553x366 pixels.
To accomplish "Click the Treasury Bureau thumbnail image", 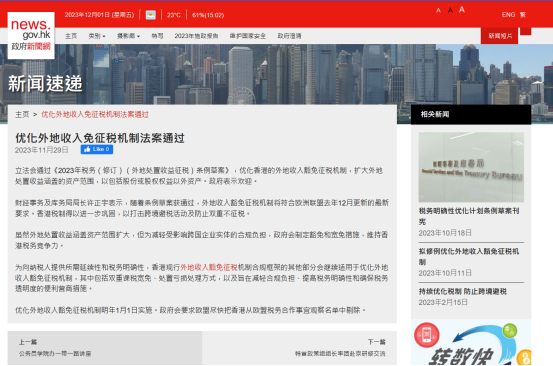I will tap(471, 167).
